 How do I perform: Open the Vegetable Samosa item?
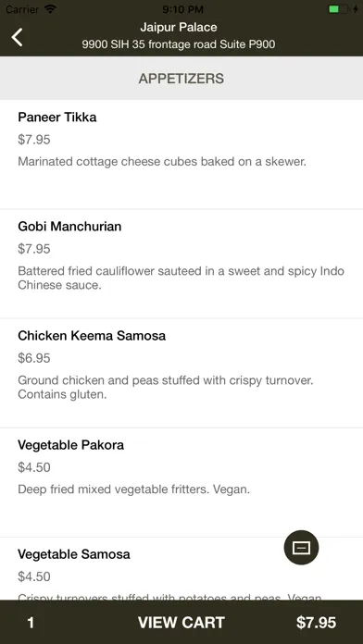tap(181, 569)
